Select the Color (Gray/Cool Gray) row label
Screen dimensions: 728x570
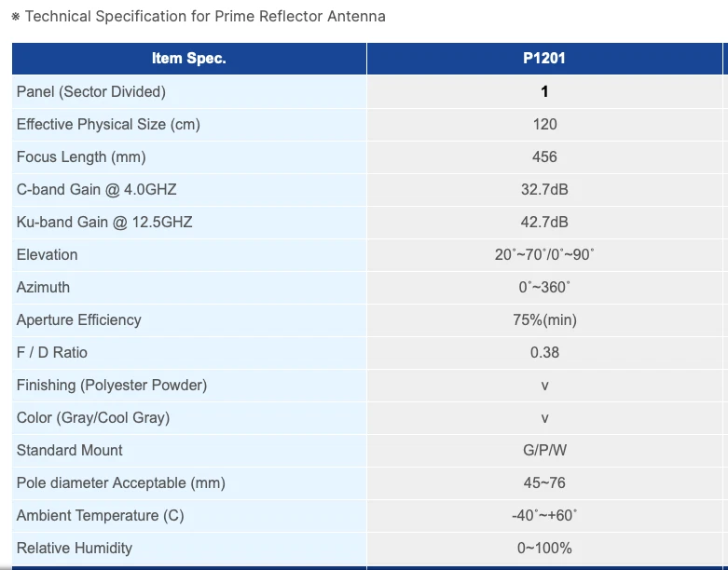click(x=93, y=417)
